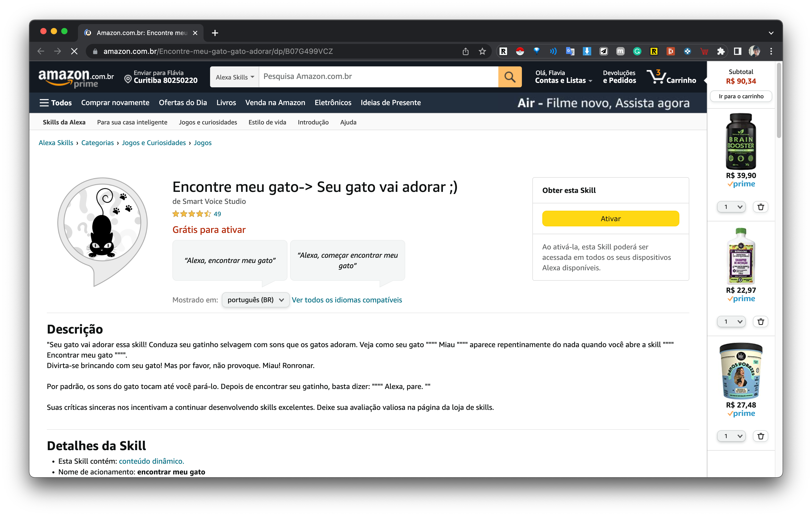Open the blue gem extension icon

[537, 51]
